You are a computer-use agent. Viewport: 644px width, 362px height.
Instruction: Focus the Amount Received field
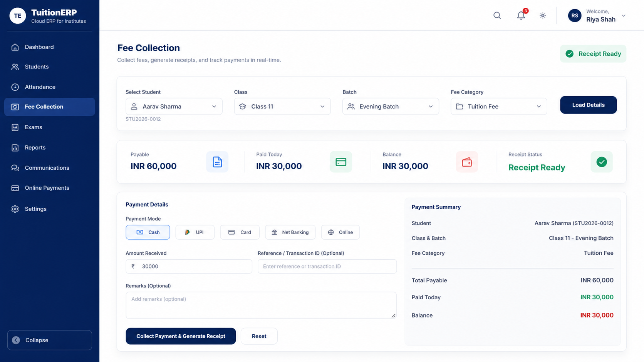click(x=189, y=266)
